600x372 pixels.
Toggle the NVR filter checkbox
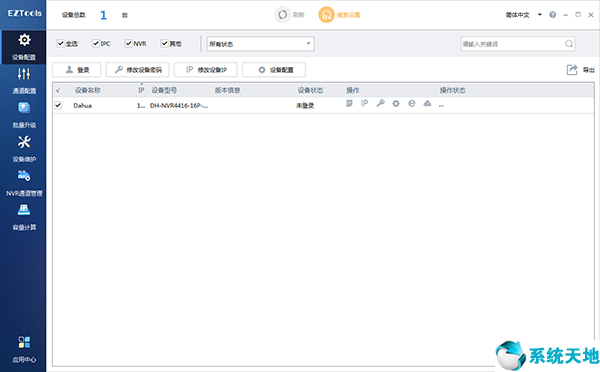click(x=128, y=43)
